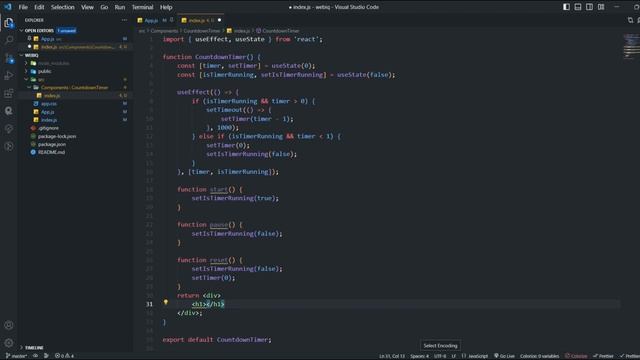Open errors and warnings counter in status bar
640x360 pixels.
pyautogui.click(x=64, y=356)
